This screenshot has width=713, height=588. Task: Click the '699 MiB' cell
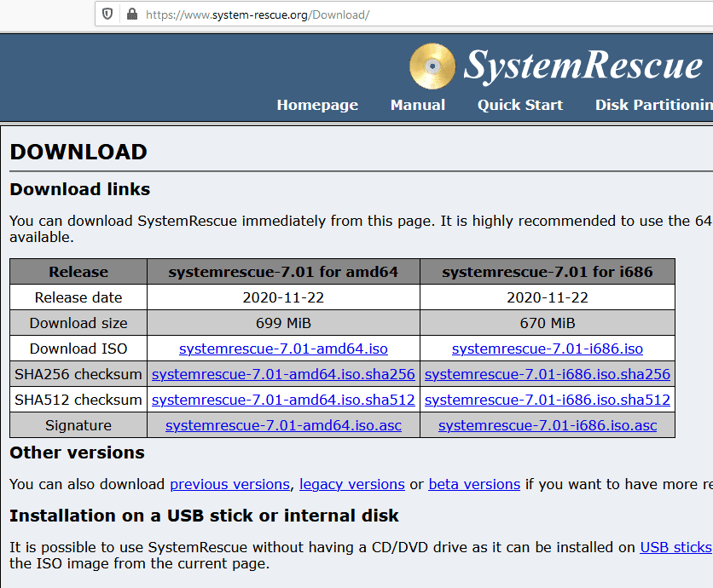click(283, 323)
